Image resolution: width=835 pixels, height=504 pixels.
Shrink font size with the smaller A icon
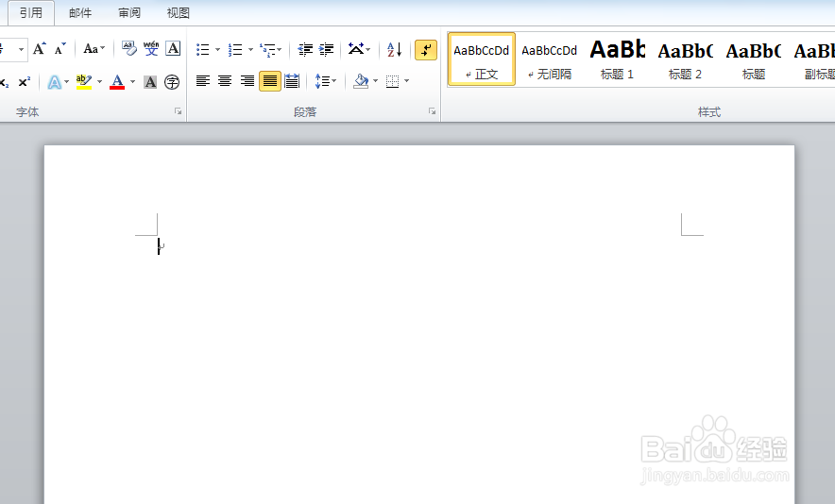[x=60, y=49]
